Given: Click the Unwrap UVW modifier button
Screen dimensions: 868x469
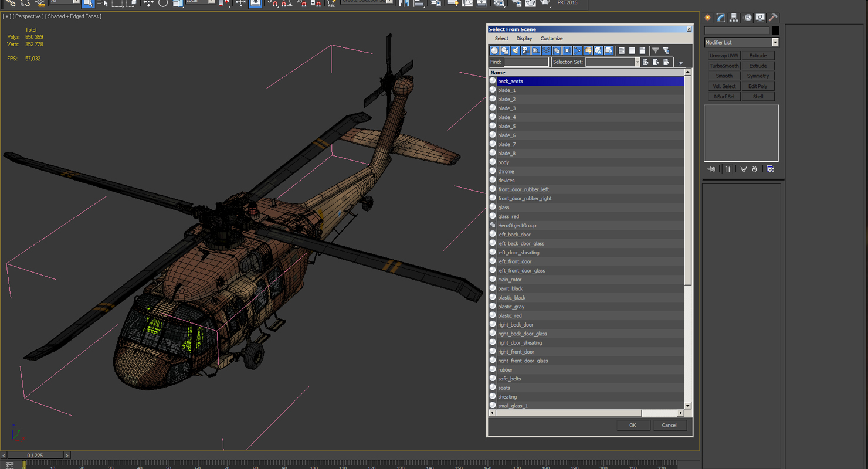Looking at the screenshot, I should click(724, 56).
